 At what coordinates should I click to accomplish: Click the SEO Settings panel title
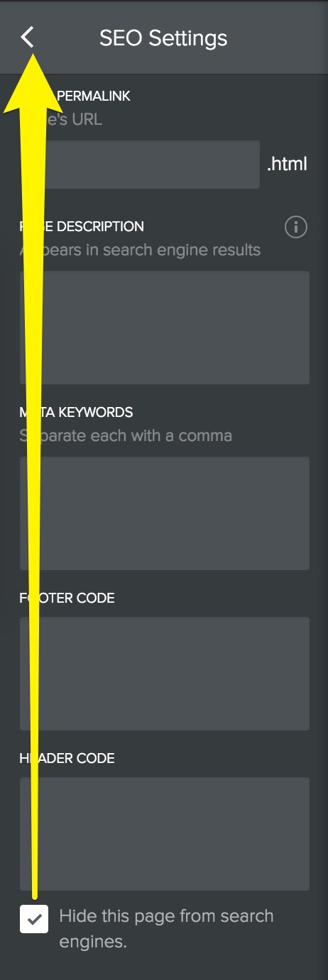click(x=163, y=38)
